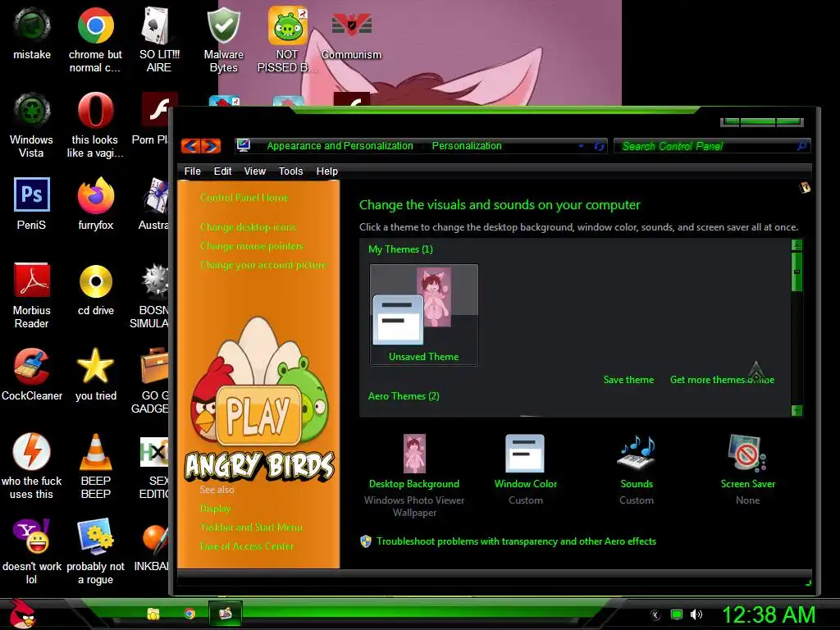Open Screen Saver settings

(x=748, y=469)
